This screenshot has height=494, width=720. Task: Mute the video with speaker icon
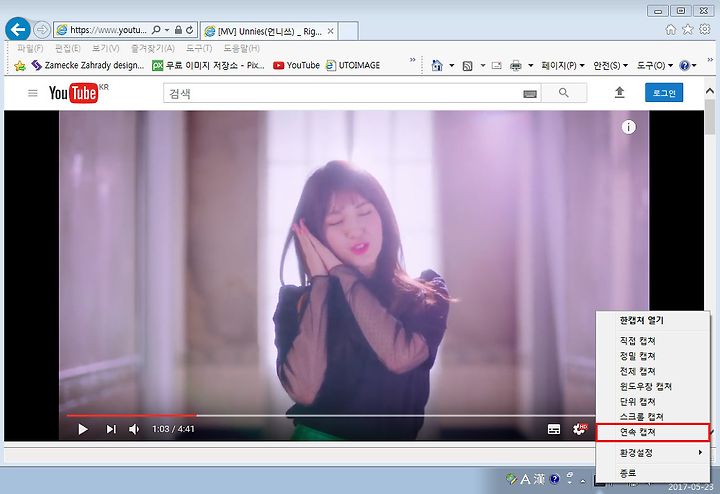pos(134,429)
